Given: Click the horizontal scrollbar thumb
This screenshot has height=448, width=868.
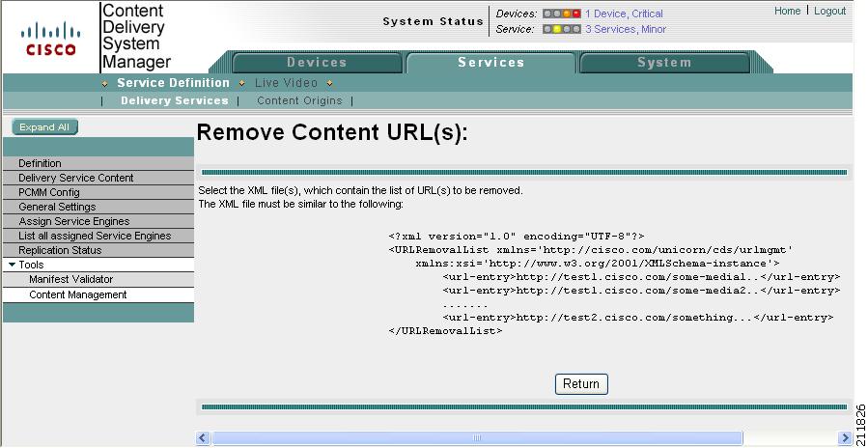Looking at the screenshot, I should [477, 438].
